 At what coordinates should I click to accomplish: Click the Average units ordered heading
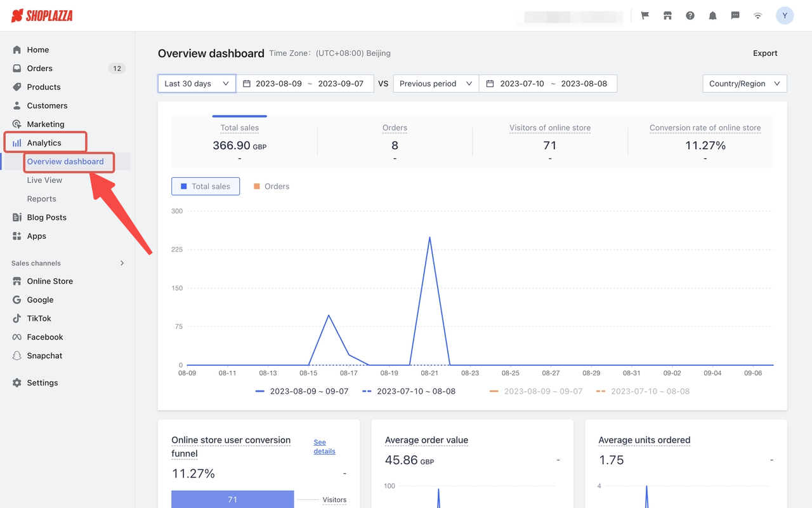pyautogui.click(x=645, y=440)
